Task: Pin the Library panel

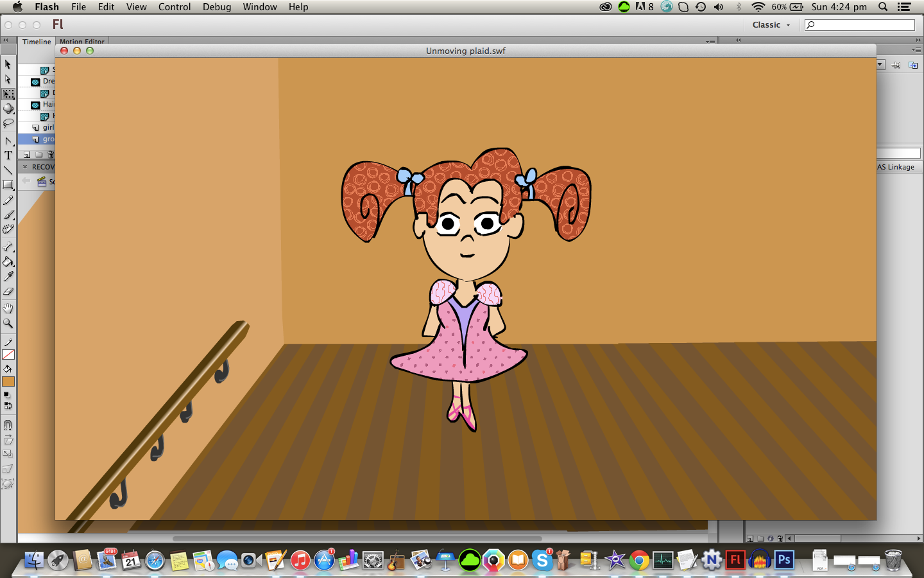Action: pyautogui.click(x=896, y=65)
